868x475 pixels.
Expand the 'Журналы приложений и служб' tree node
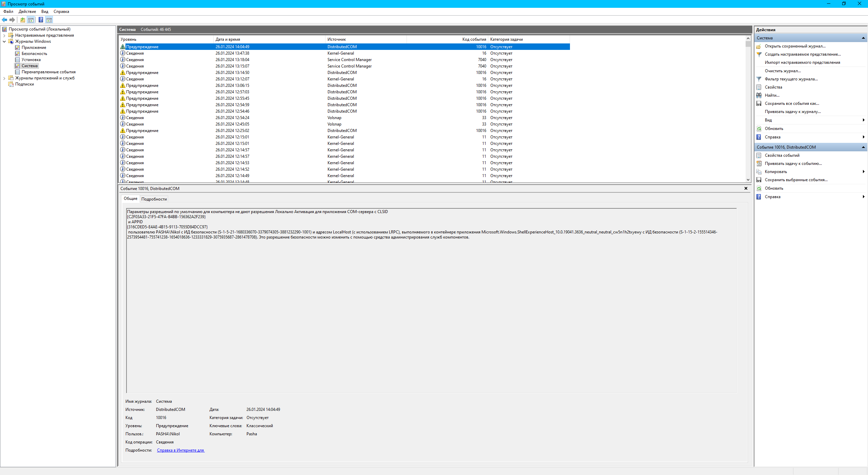(4, 78)
